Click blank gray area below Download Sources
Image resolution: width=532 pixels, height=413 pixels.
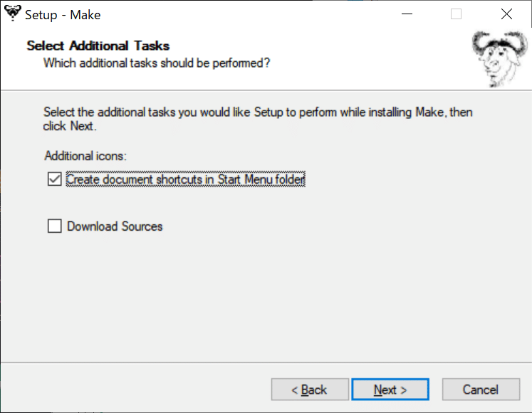click(x=264, y=299)
